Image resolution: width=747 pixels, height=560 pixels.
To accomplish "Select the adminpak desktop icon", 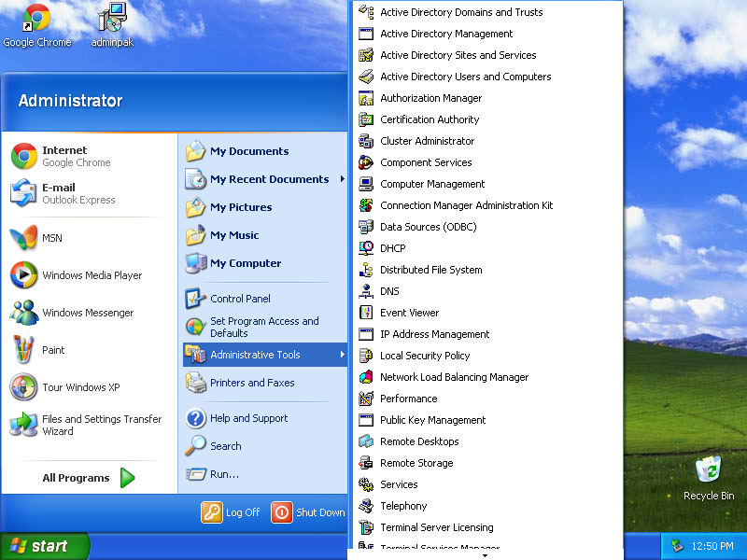I will pyautogui.click(x=112, y=25).
